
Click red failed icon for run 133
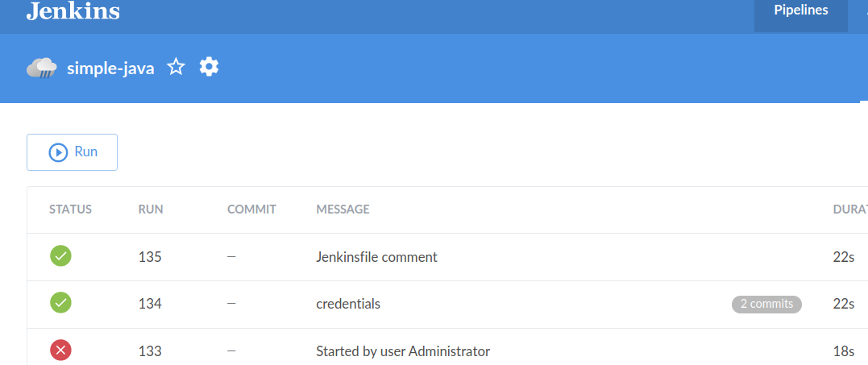tap(61, 350)
